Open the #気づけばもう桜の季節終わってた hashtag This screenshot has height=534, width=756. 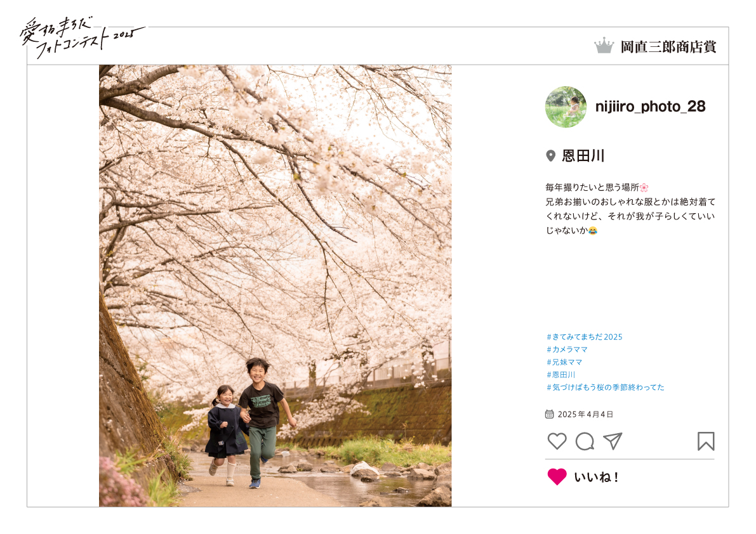click(x=605, y=387)
